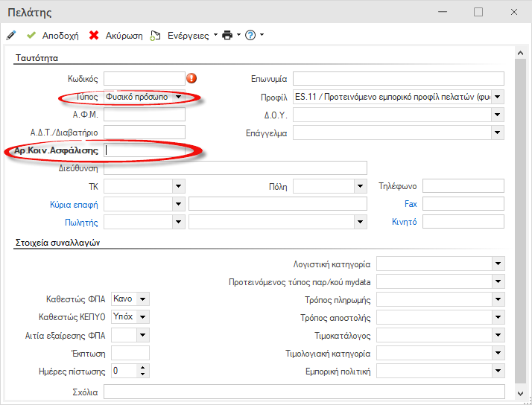The image size is (532, 405).
Task: Focus the Κινητό input field
Action: pyautogui.click(x=463, y=222)
